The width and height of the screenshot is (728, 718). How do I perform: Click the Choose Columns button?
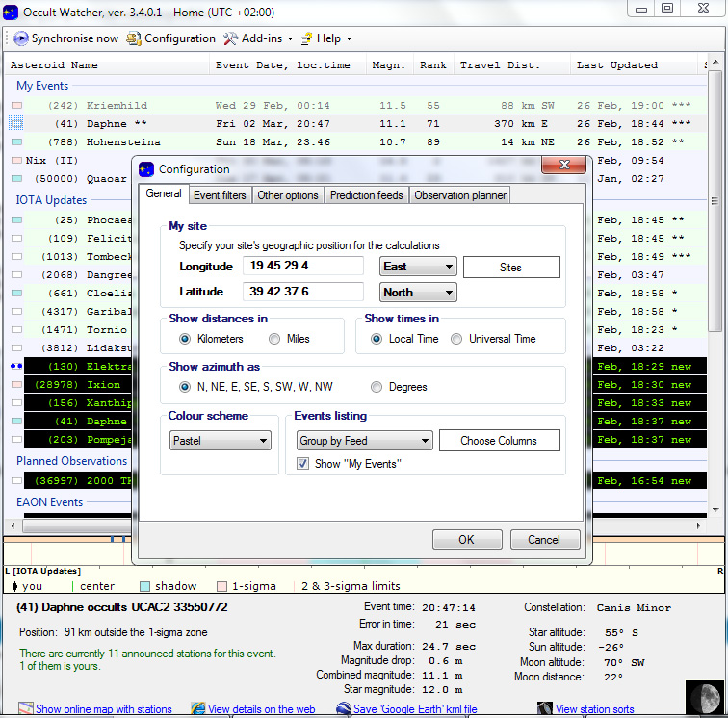[x=500, y=441]
